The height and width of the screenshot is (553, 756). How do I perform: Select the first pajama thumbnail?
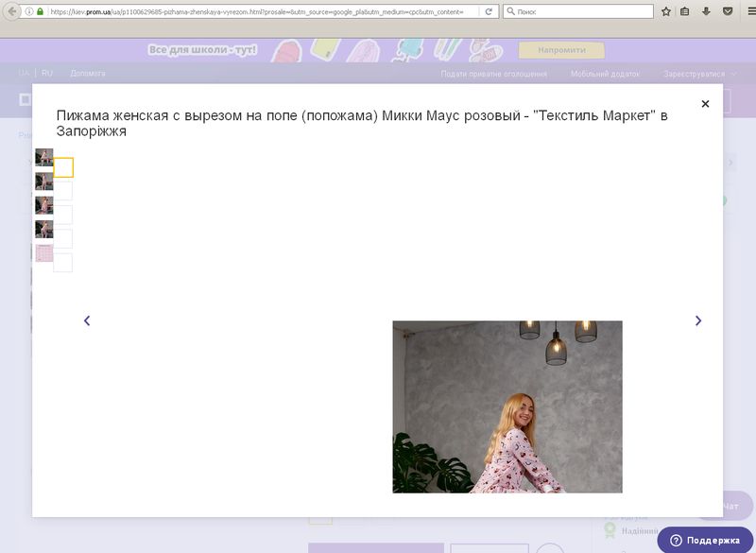click(x=44, y=158)
